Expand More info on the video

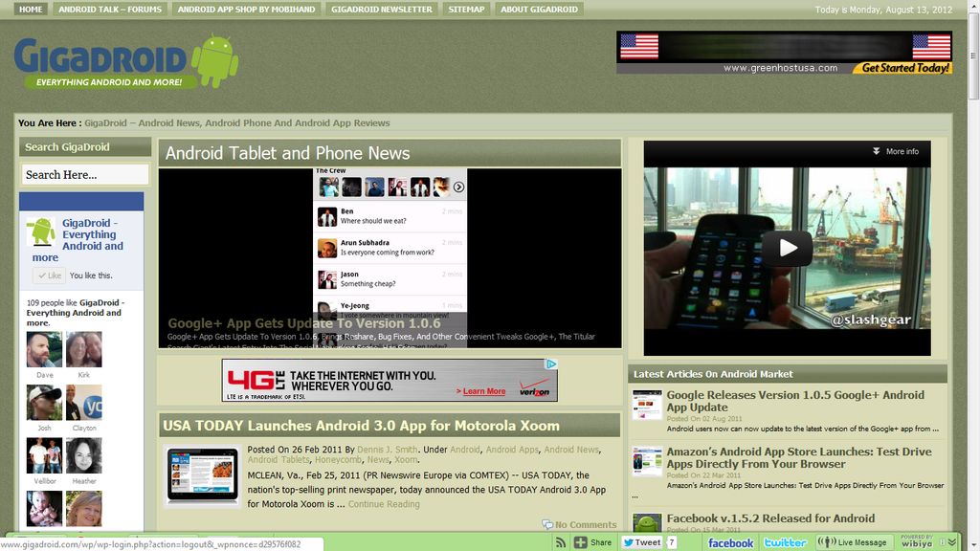[x=896, y=151]
